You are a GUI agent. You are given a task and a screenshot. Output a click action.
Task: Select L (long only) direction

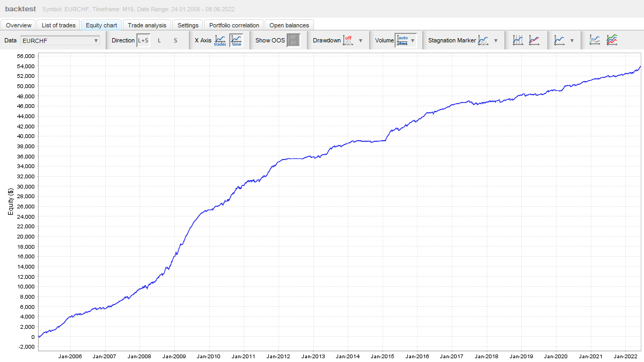coord(159,40)
